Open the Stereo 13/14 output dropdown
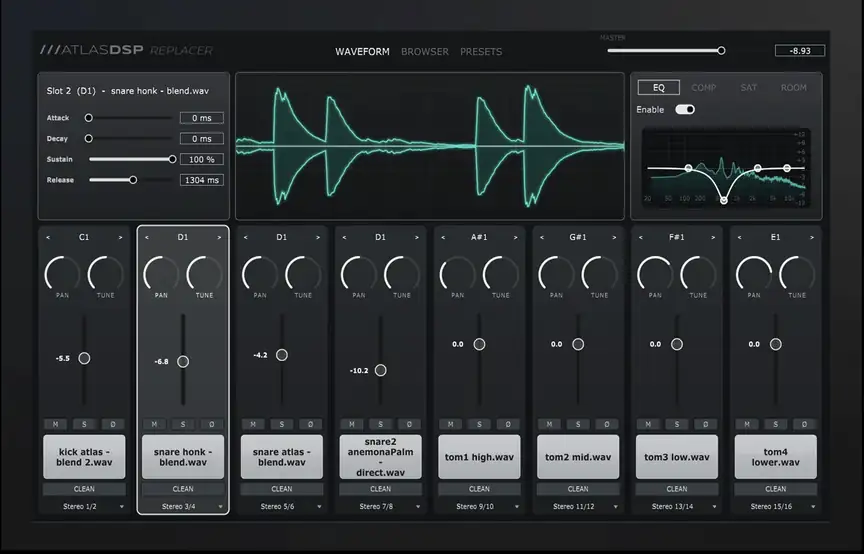Screen dimensions: 864x554 [x=677, y=506]
